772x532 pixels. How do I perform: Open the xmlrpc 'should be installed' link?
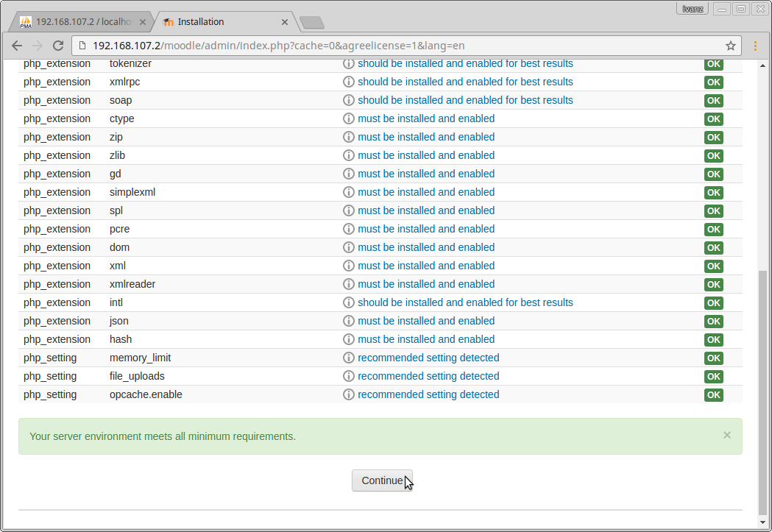coord(465,82)
